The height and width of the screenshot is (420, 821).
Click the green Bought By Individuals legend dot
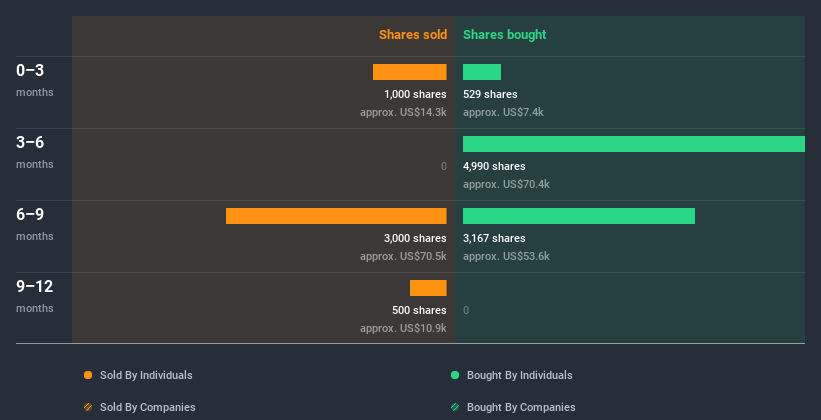point(455,375)
